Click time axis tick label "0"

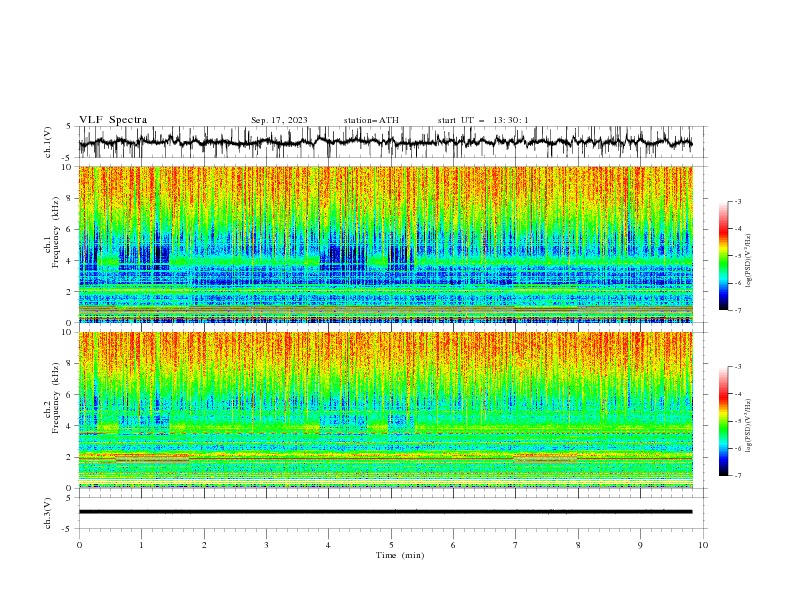[79, 545]
